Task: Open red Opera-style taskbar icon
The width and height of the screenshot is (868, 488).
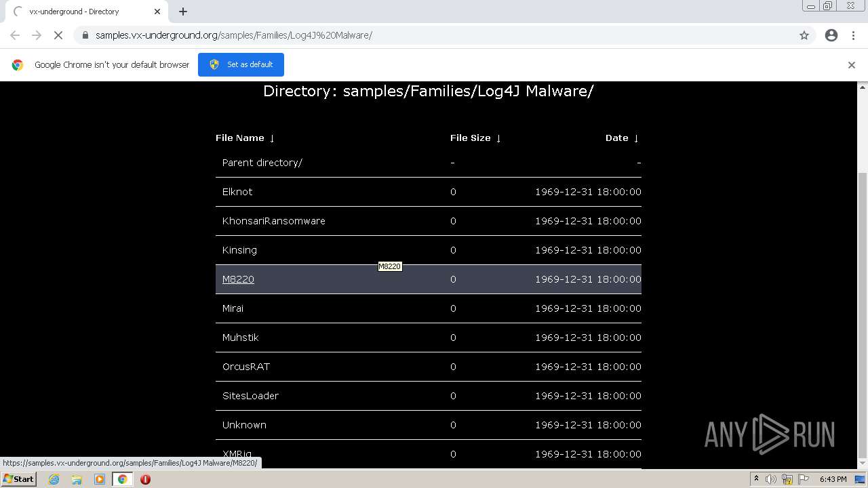Action: [145, 479]
